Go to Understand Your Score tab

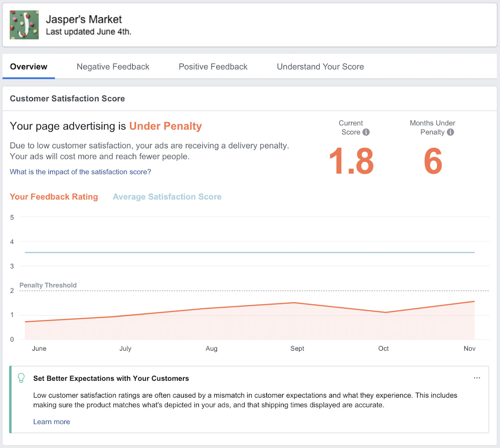[320, 66]
